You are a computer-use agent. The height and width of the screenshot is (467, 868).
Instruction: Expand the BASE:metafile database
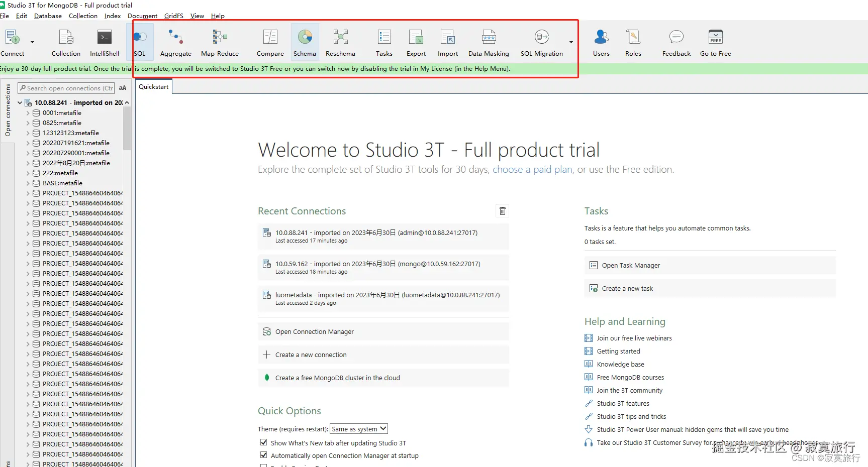click(x=28, y=183)
